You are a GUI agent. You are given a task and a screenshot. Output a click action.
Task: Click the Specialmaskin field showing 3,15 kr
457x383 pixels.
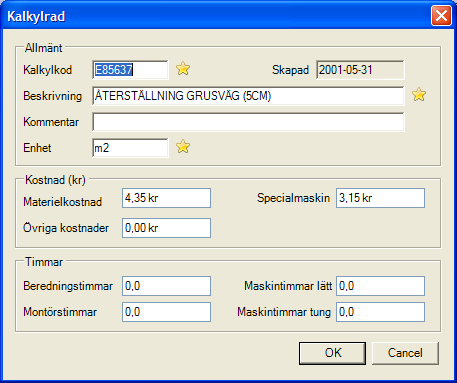[380, 198]
